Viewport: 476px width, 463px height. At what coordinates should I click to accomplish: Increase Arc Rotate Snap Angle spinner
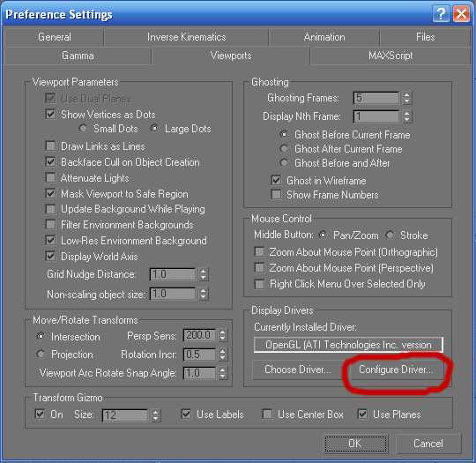coord(223,370)
